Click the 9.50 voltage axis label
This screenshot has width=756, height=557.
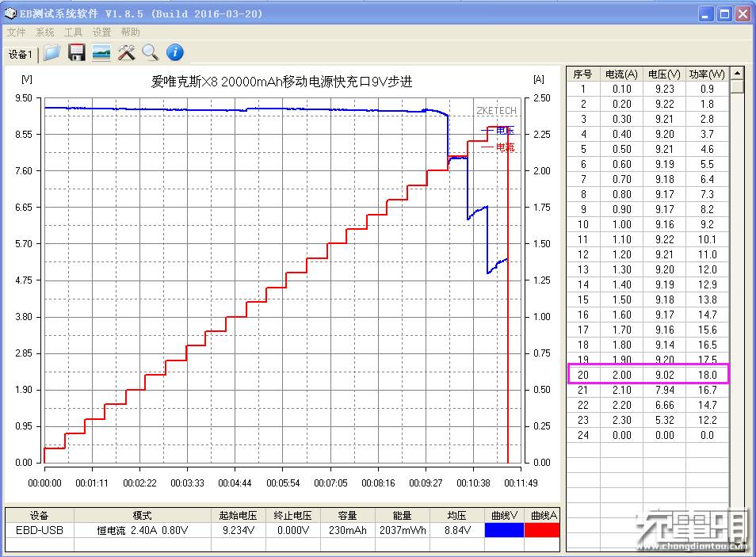point(24,98)
